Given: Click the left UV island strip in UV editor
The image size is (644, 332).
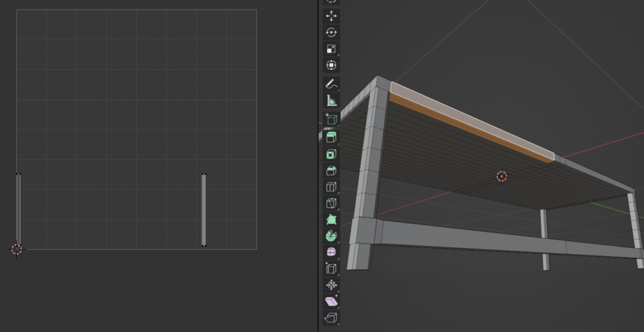Looking at the screenshot, I should pyautogui.click(x=18, y=209).
